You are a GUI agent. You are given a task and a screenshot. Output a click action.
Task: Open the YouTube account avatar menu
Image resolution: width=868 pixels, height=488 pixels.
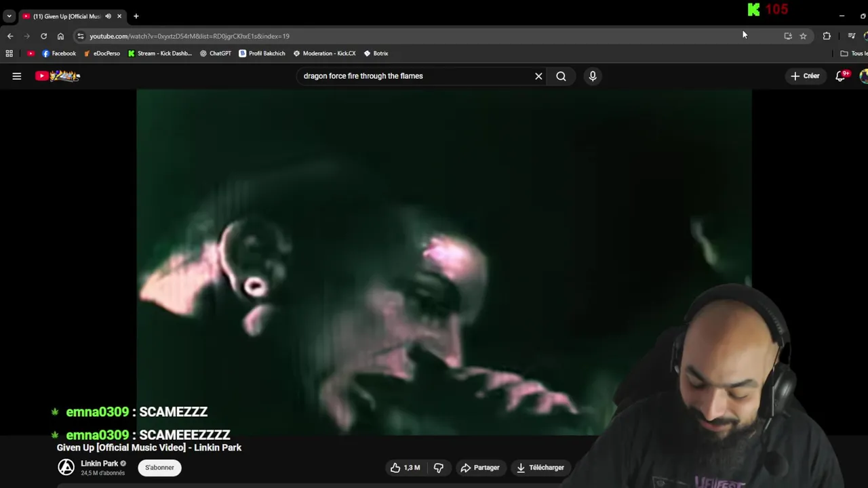click(x=864, y=76)
